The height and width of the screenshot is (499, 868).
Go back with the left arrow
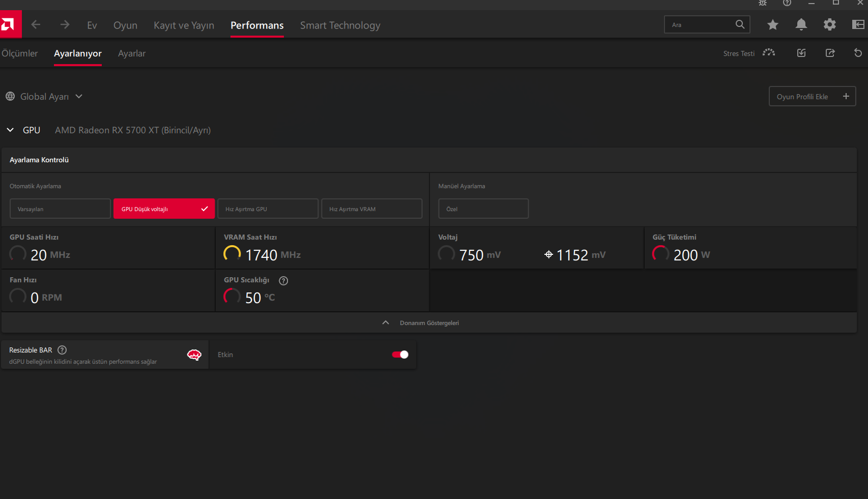coord(36,24)
